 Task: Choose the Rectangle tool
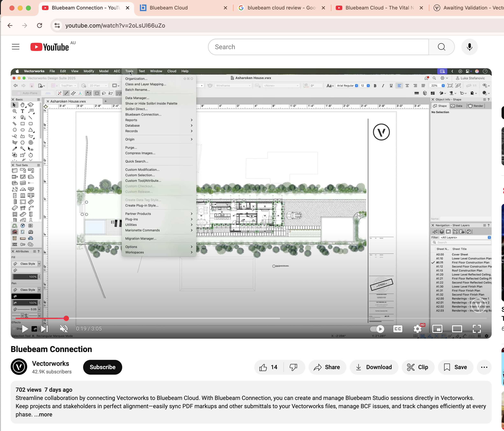[x=23, y=124]
